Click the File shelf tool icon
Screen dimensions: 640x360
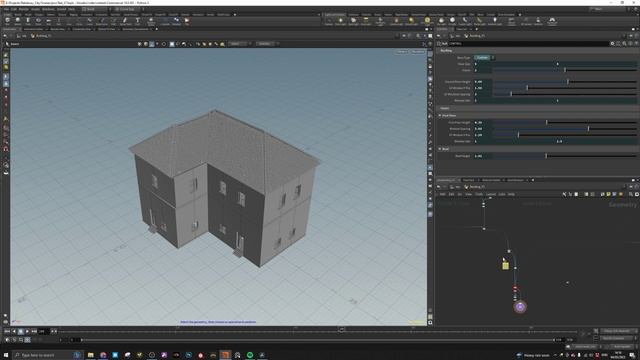(x=187, y=20)
